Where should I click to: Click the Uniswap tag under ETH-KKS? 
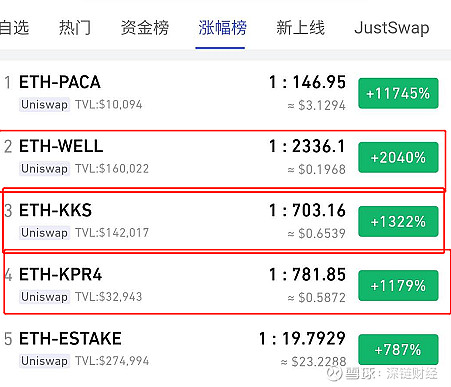44,233
